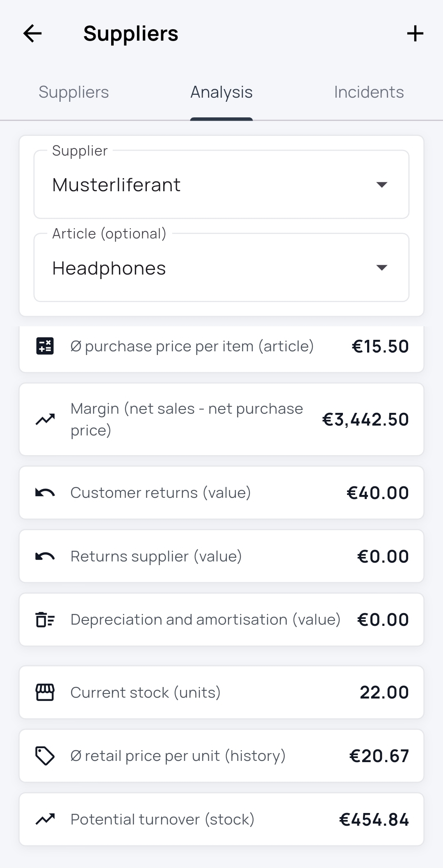This screenshot has height=868, width=443.
Task: Click the Potential turnover €454.84 value
Action: tap(374, 820)
